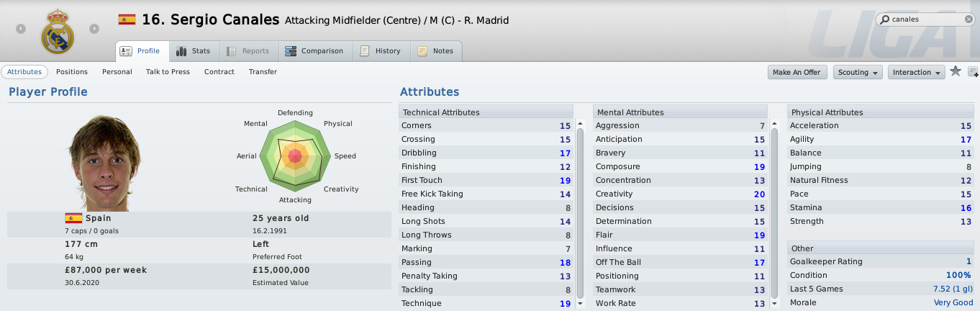Expand the Interaction dropdown
This screenshot has height=311, width=980.
pos(917,73)
